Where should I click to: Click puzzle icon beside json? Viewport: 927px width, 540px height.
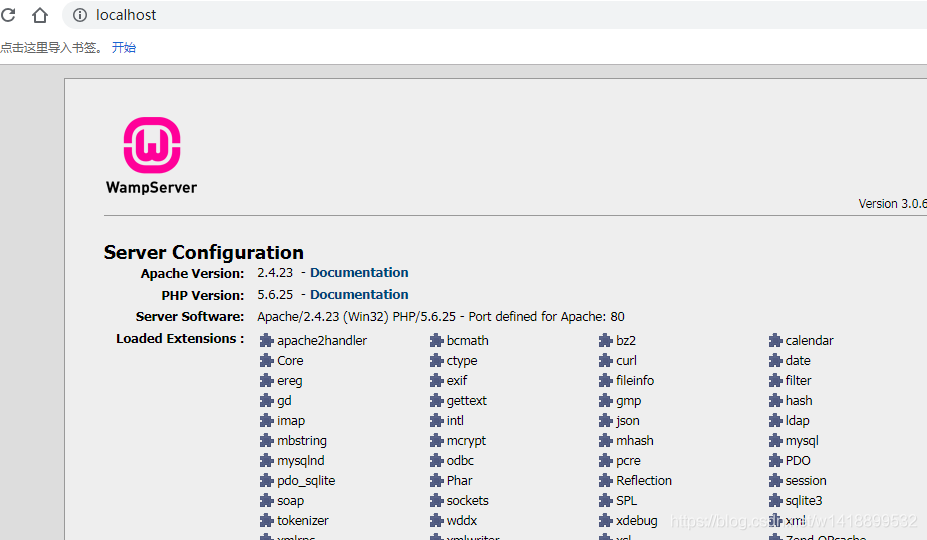coord(605,421)
